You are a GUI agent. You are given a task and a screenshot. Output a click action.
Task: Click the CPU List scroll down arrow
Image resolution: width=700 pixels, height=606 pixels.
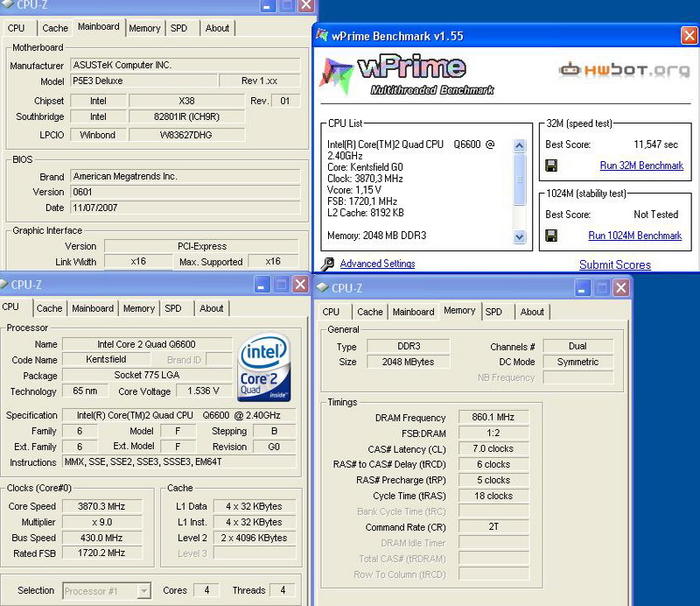pos(519,236)
